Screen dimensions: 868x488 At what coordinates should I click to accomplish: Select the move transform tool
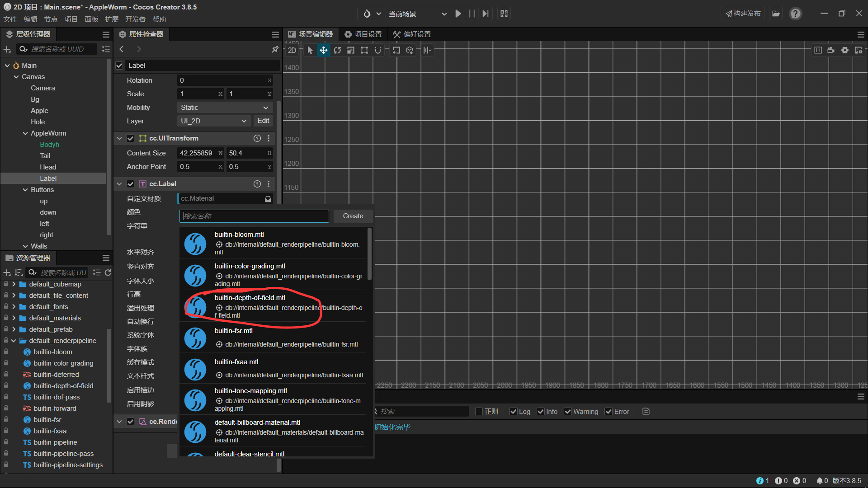324,50
